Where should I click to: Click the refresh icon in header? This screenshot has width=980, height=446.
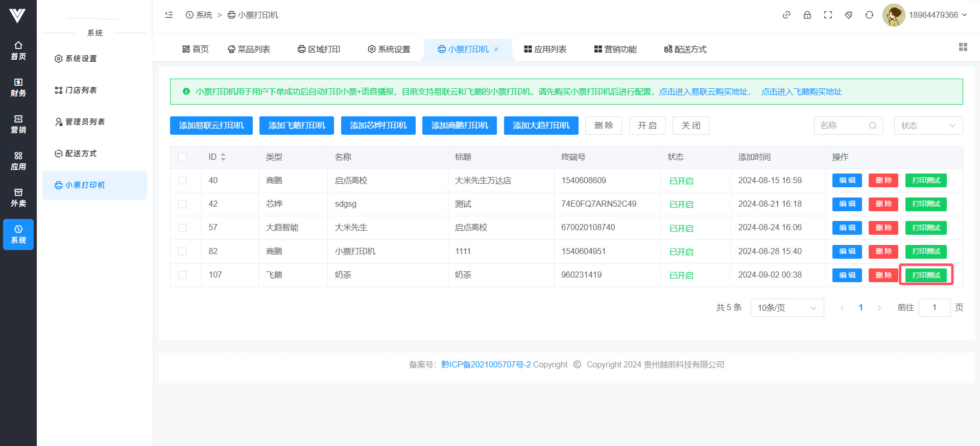(x=869, y=15)
